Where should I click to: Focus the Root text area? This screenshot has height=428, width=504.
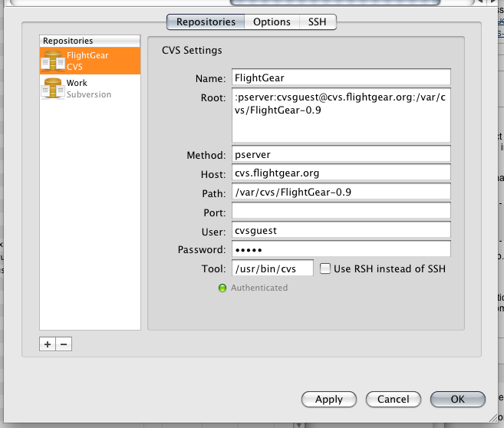(x=340, y=115)
